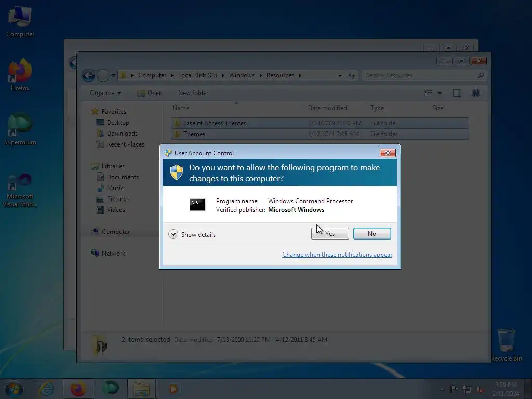Show hidden tray icons arrow

tap(442, 389)
